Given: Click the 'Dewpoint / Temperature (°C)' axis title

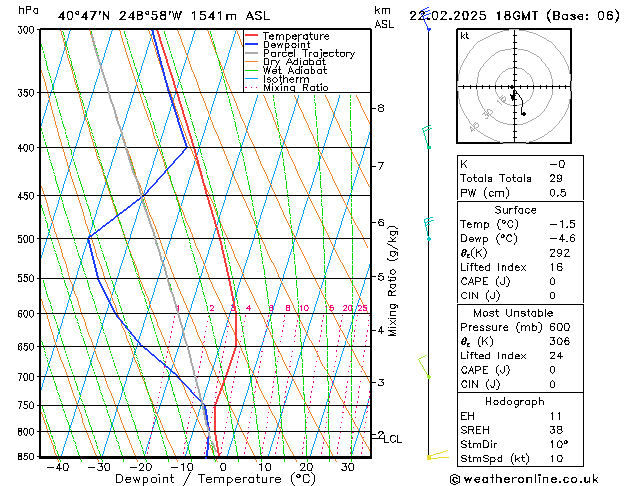Looking at the screenshot, I should point(215,479).
